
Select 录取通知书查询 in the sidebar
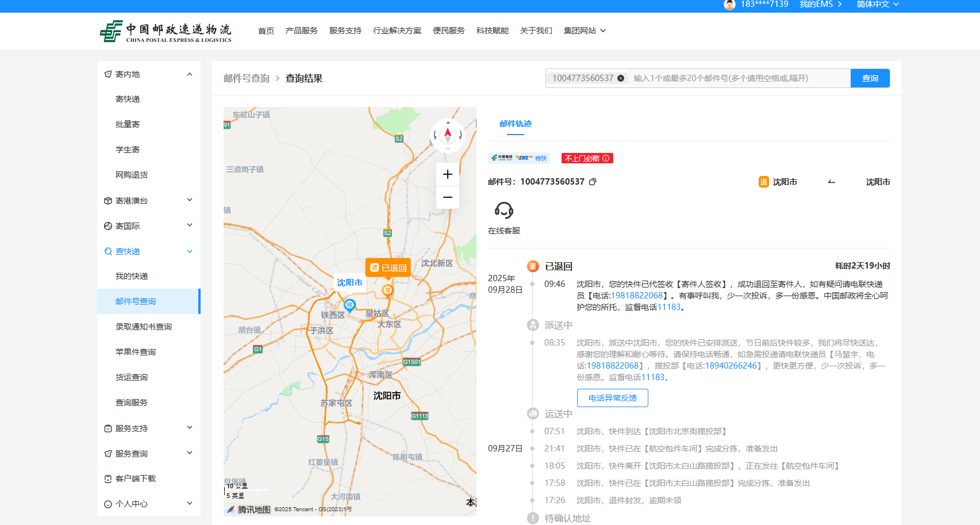144,327
